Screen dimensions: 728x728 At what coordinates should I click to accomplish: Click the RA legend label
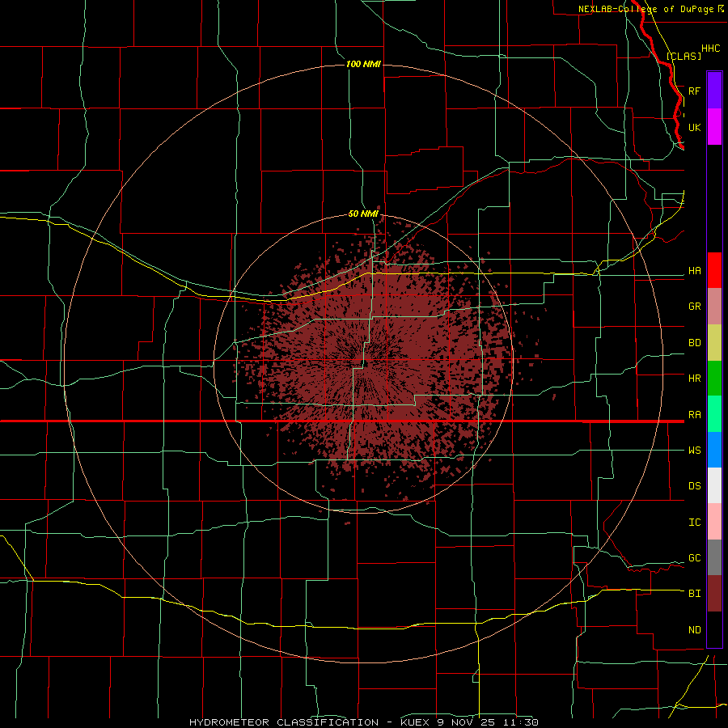click(694, 415)
